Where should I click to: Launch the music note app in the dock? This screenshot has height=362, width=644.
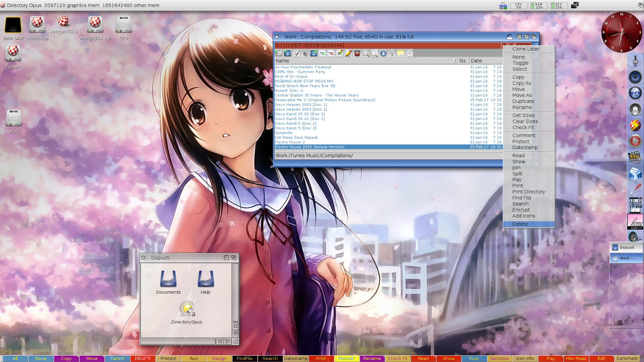click(635, 93)
